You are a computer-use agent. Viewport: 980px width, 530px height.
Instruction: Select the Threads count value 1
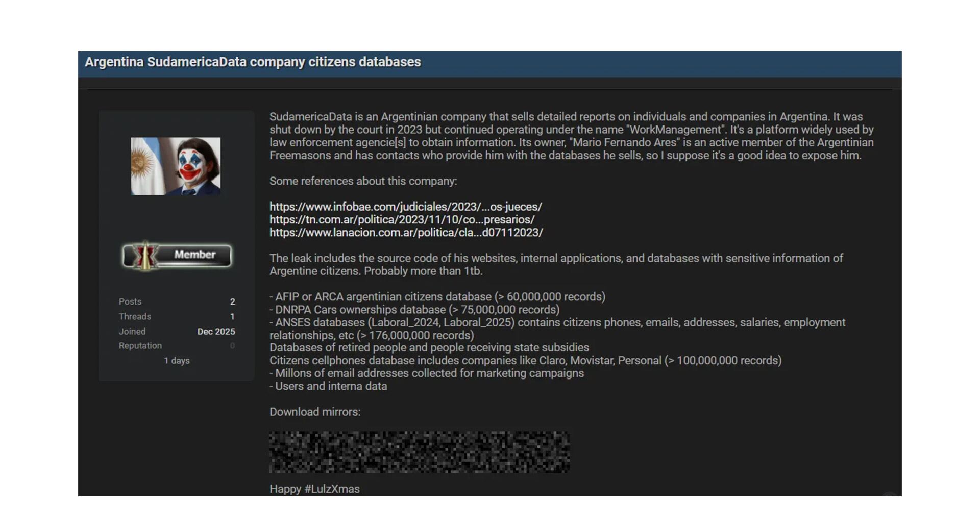tap(233, 316)
